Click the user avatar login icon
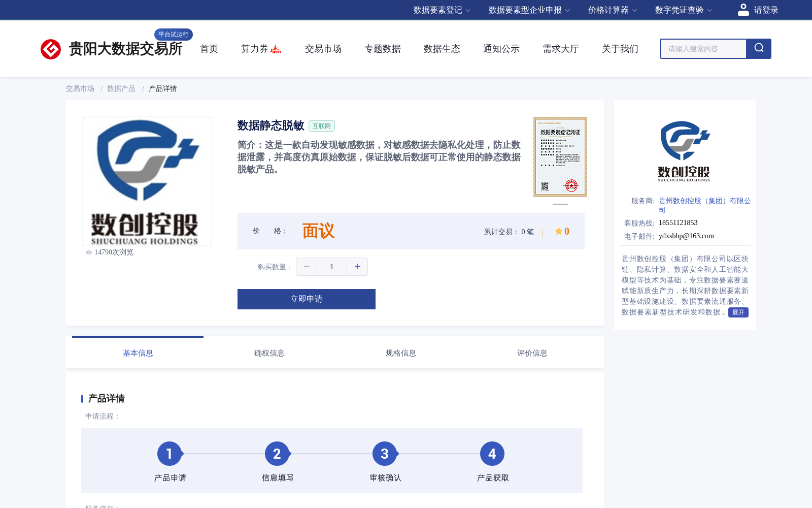812x508 pixels. pyautogui.click(x=743, y=10)
